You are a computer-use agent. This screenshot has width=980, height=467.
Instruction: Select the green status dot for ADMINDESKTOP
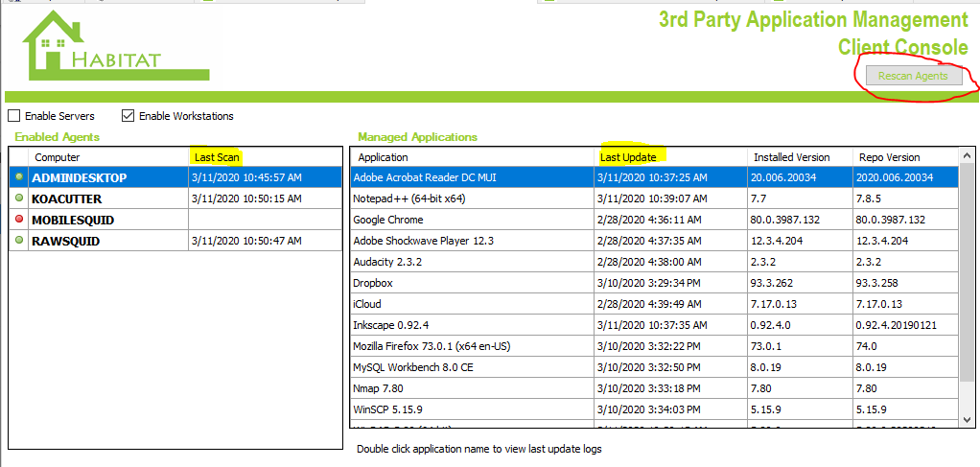[19, 177]
